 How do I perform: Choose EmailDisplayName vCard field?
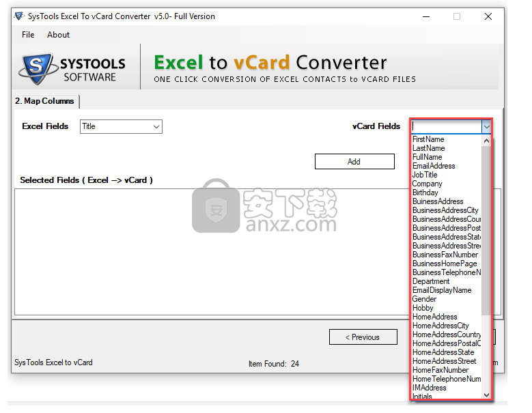[x=442, y=290]
